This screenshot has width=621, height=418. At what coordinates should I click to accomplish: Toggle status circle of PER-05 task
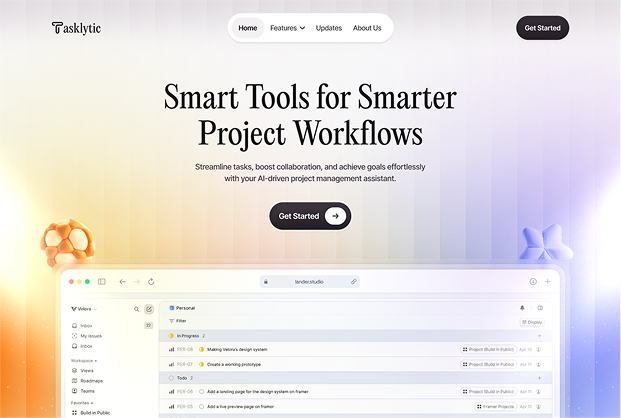(201, 406)
